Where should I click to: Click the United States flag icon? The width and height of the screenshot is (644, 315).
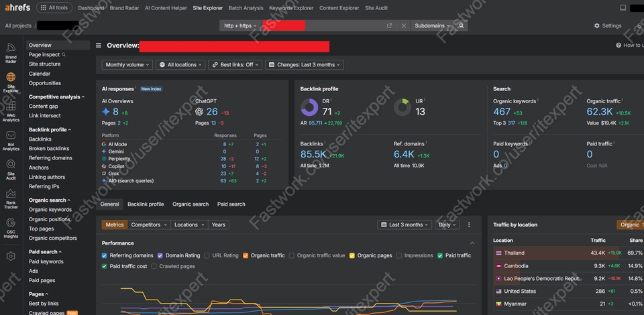point(498,292)
